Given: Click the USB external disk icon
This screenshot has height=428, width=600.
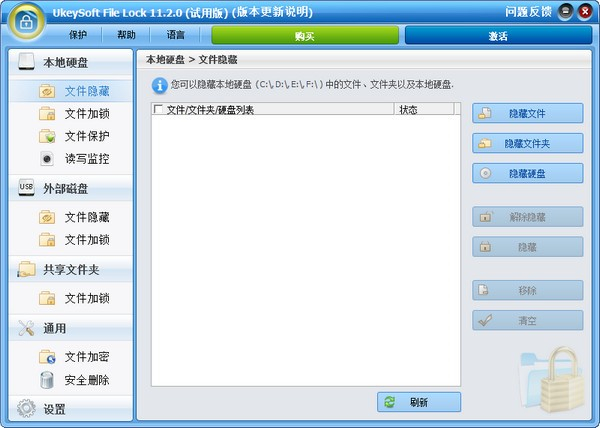Looking at the screenshot, I should click(x=26, y=188).
